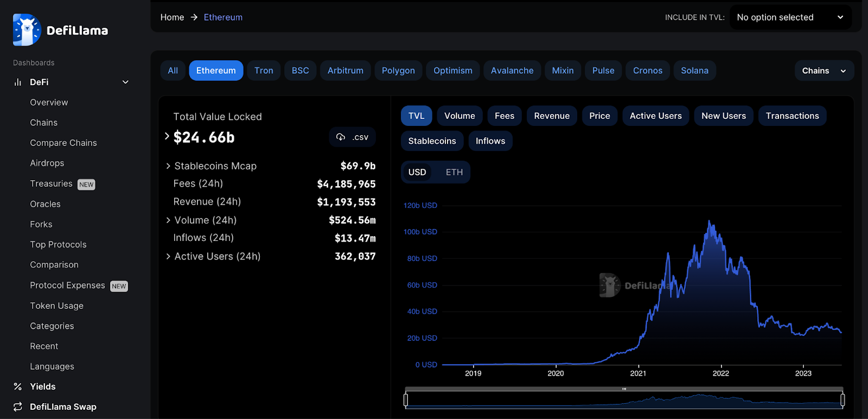Select the Ethereum chain tab
Image resolution: width=868 pixels, height=419 pixels.
216,71
